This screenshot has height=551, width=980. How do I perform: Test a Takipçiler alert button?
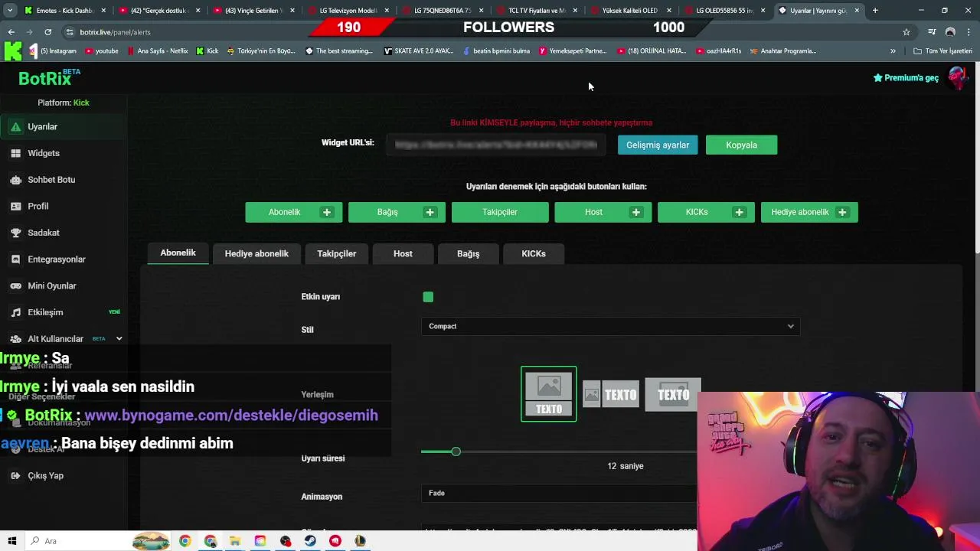500,212
